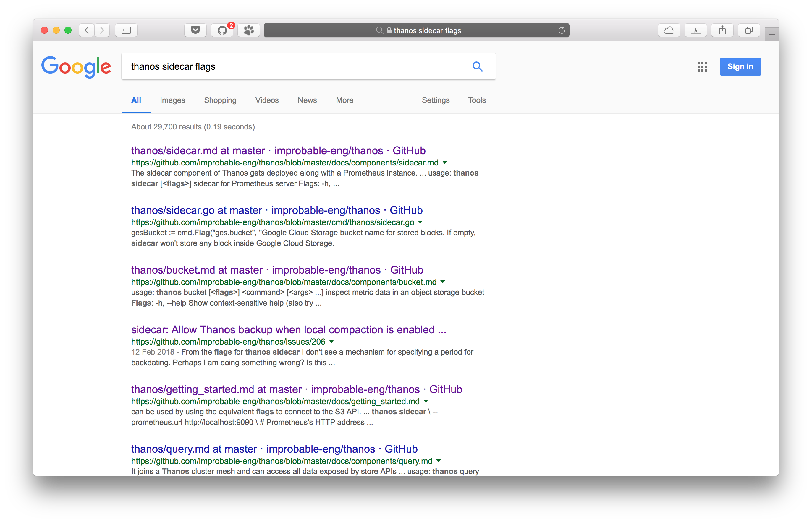The image size is (812, 523).
Task: Click the Share toolbar icon
Action: 722,30
